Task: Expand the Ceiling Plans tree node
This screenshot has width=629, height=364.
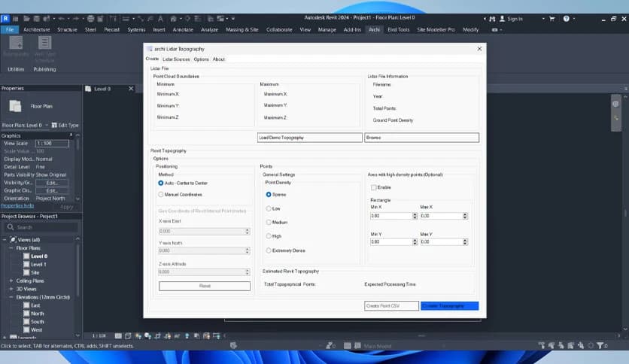Action: 11,281
